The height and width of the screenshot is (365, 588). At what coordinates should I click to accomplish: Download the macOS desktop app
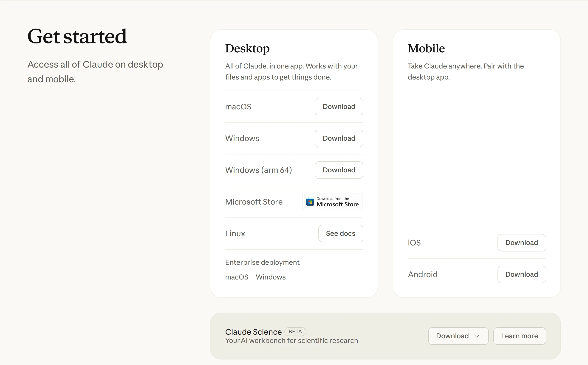[339, 106]
